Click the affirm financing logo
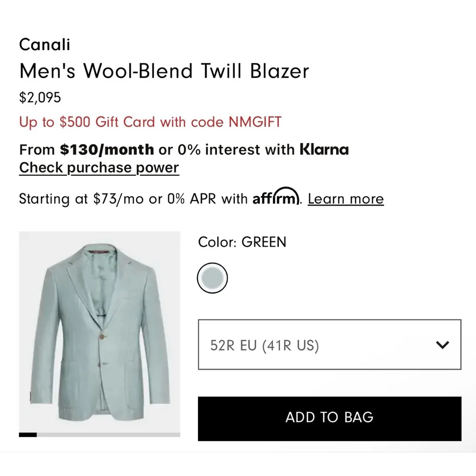Image resolution: width=476 pixels, height=476 pixels. pos(275,198)
